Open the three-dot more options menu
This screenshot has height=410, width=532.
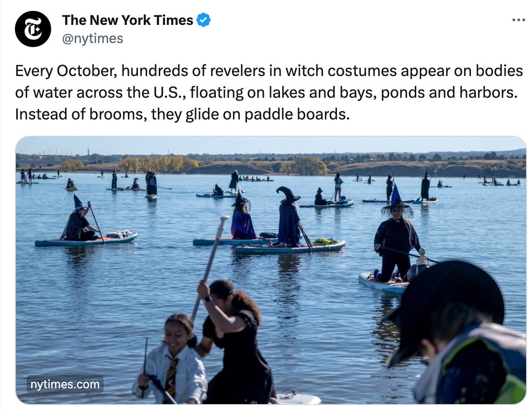(x=518, y=20)
